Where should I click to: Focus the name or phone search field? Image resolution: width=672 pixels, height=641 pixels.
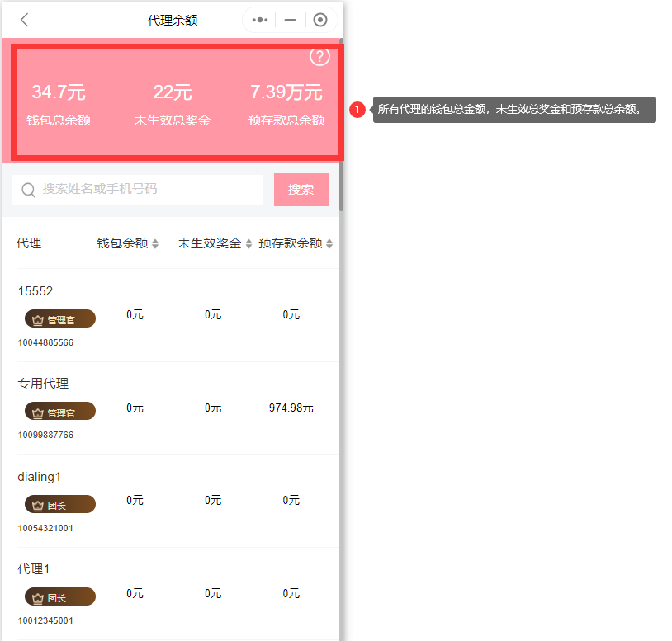pyautogui.click(x=149, y=190)
